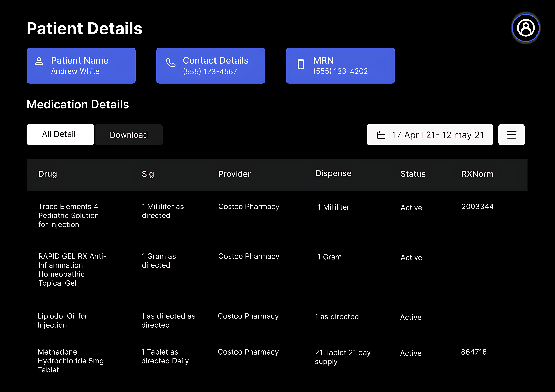Switch to the All Detail tab
The width and height of the screenshot is (555, 392).
click(60, 134)
